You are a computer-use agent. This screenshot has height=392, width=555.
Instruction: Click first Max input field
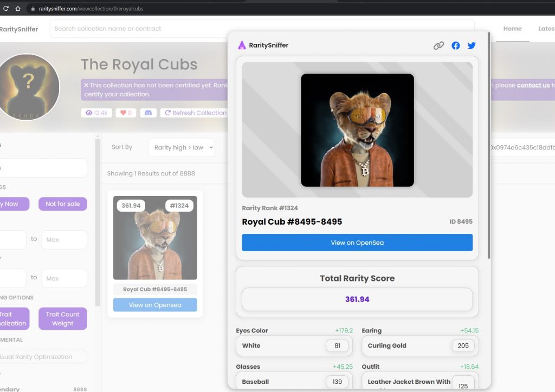click(x=64, y=240)
